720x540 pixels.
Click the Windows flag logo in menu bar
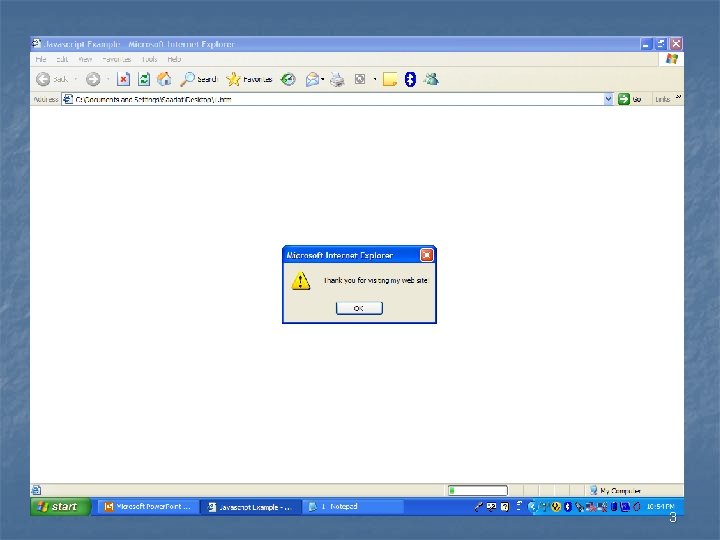tap(672, 59)
